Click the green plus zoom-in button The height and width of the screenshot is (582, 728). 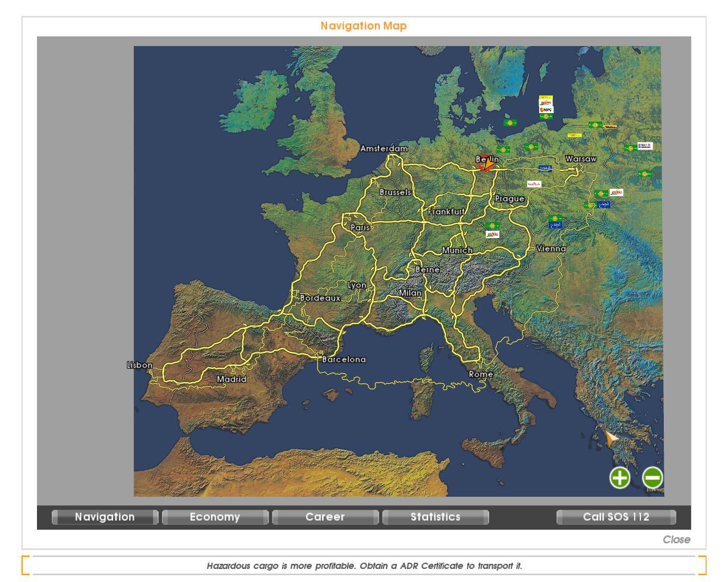coord(620,477)
